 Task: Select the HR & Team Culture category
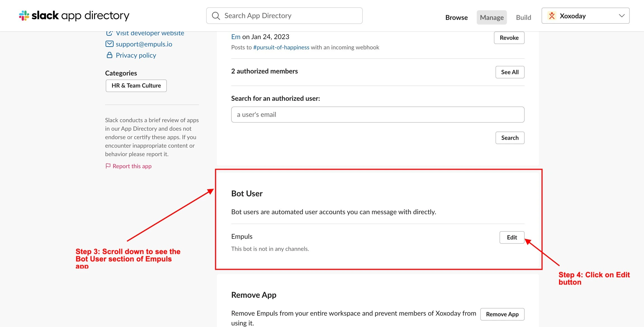[x=136, y=85]
